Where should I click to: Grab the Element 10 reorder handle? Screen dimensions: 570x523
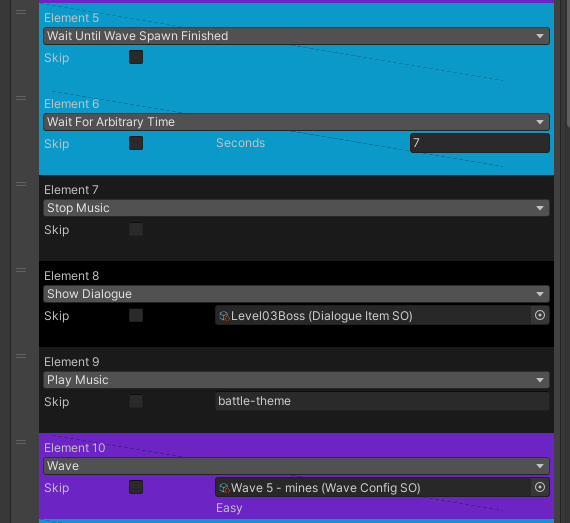[x=21, y=442]
